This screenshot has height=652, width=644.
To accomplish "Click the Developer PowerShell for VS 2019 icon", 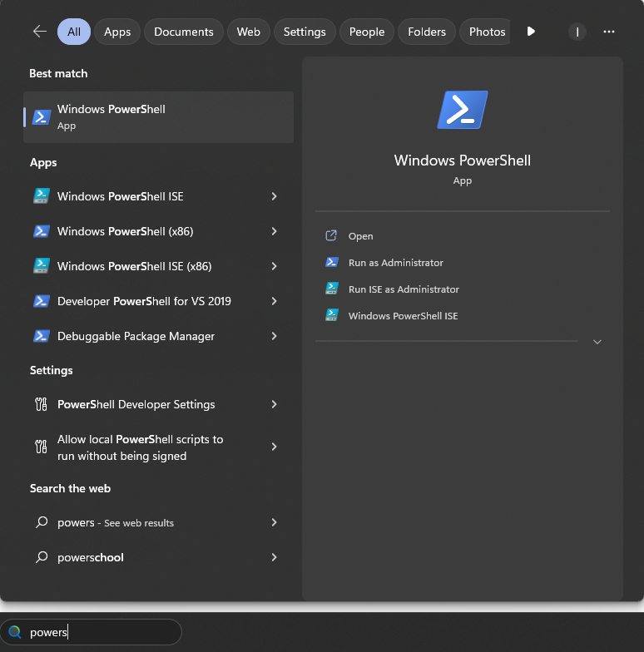I will point(42,301).
